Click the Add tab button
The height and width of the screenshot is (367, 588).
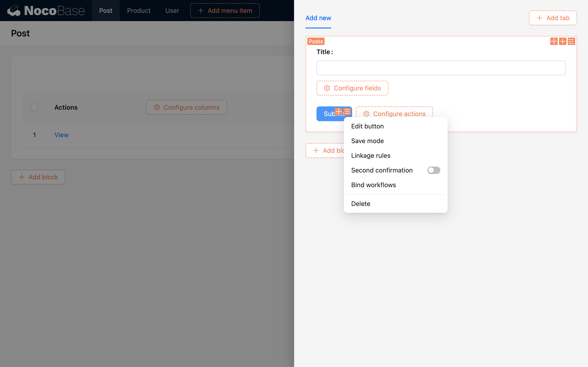click(553, 18)
